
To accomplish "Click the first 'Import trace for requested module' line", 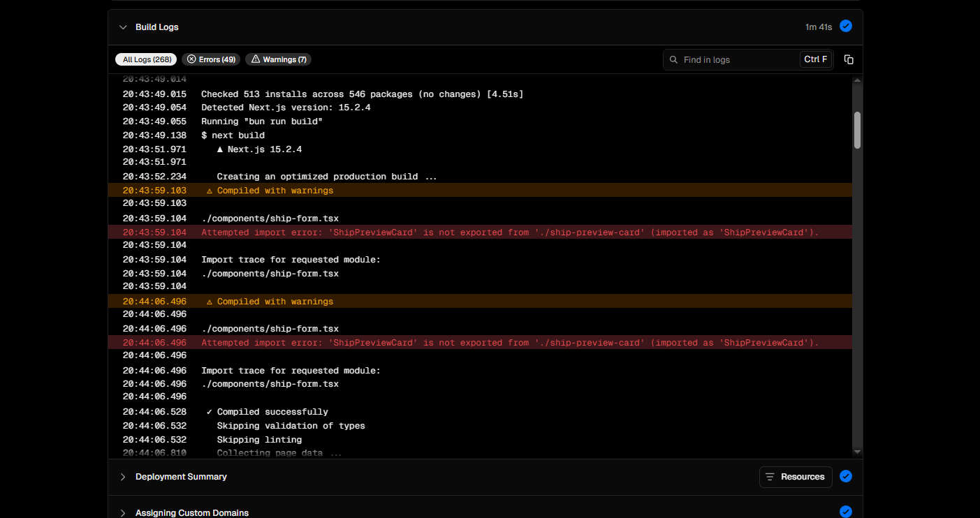I will click(480, 260).
